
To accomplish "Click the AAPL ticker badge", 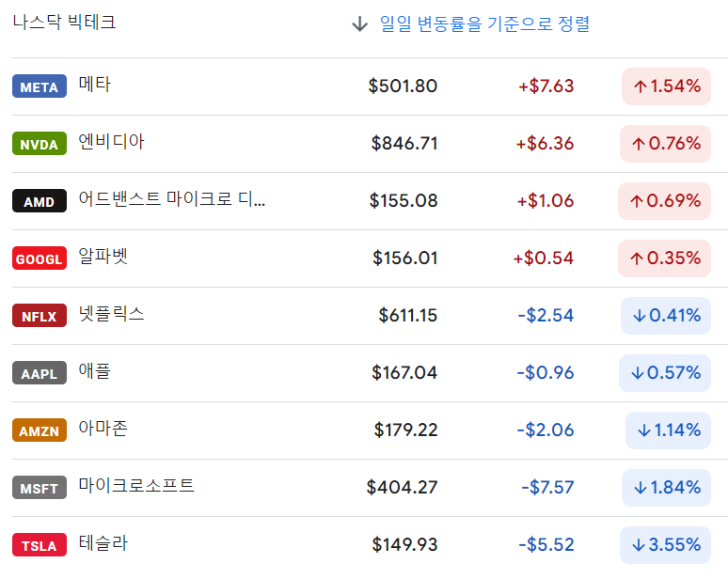I will pos(39,373).
